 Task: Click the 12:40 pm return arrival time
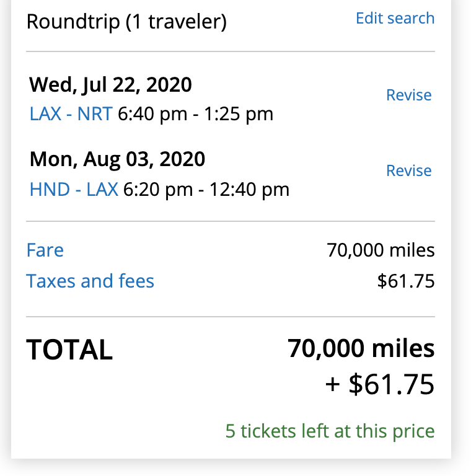click(249, 190)
